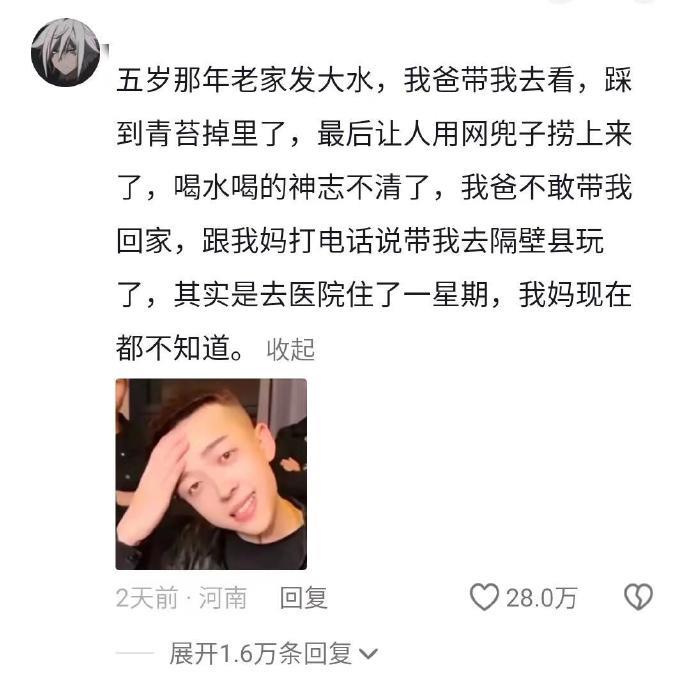
Task: Click the comment line containing 喝水喝的神志不清了
Action: point(374,188)
